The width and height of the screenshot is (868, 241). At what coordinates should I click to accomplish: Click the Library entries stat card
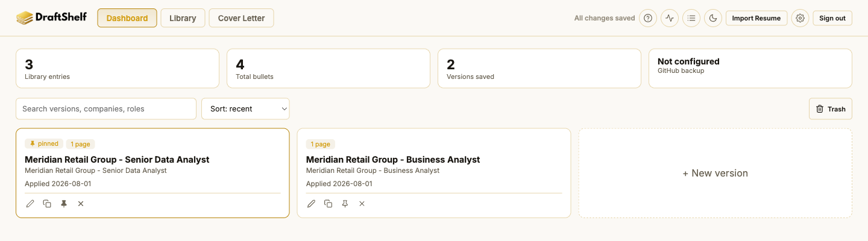118,69
